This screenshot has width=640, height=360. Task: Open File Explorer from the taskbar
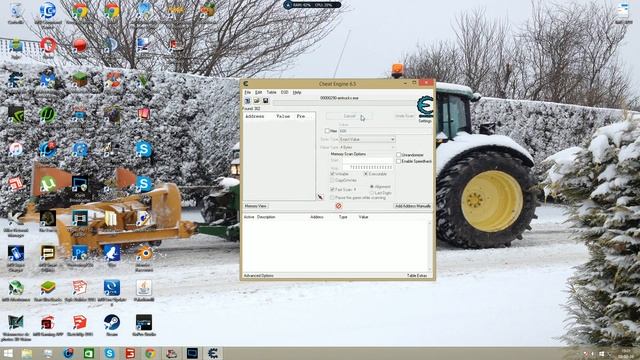click(27, 353)
